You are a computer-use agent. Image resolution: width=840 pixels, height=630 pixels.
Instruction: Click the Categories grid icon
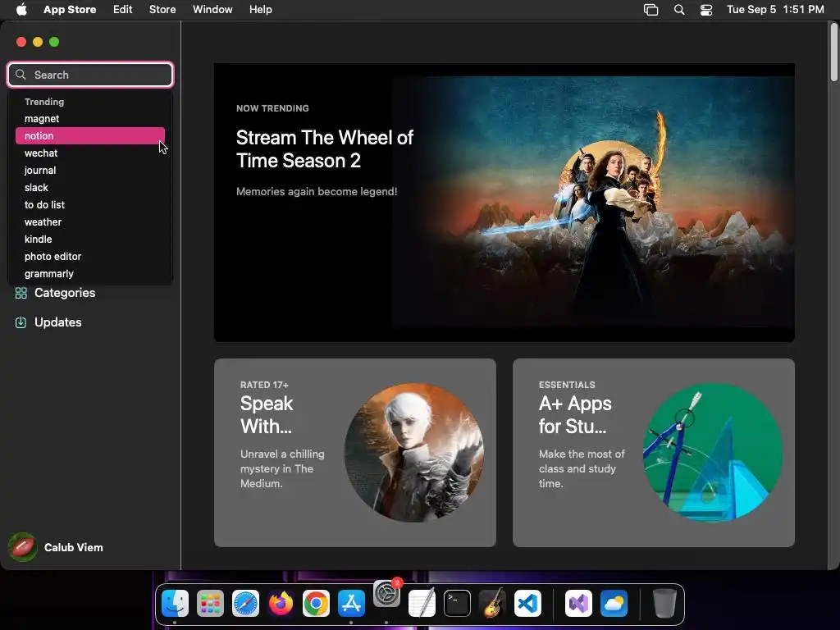tap(21, 293)
